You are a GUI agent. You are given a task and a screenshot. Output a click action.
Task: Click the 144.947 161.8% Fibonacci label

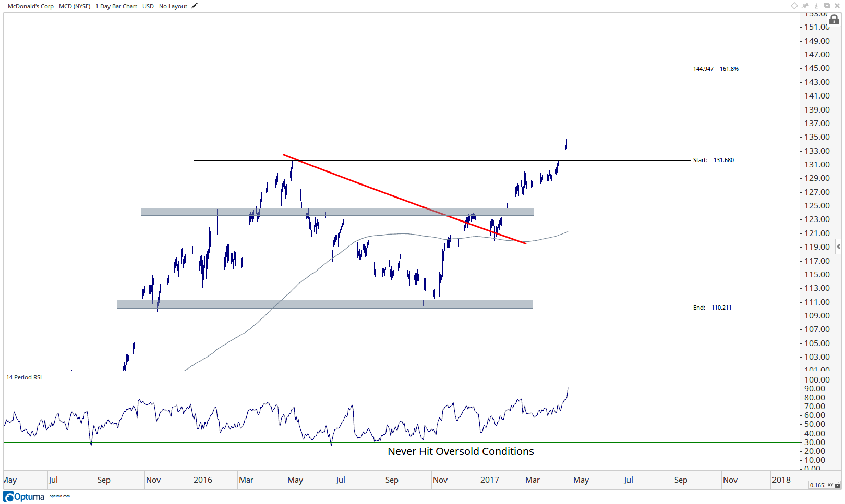pyautogui.click(x=716, y=69)
